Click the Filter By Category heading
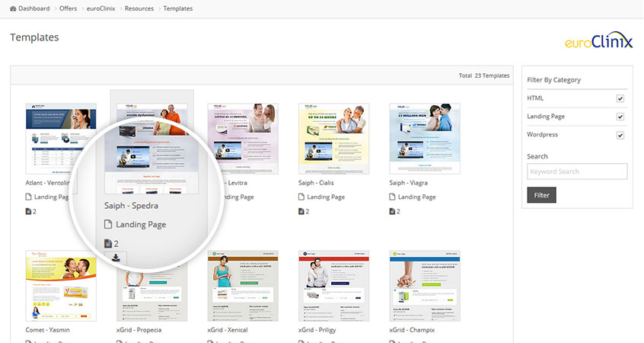 click(x=553, y=80)
